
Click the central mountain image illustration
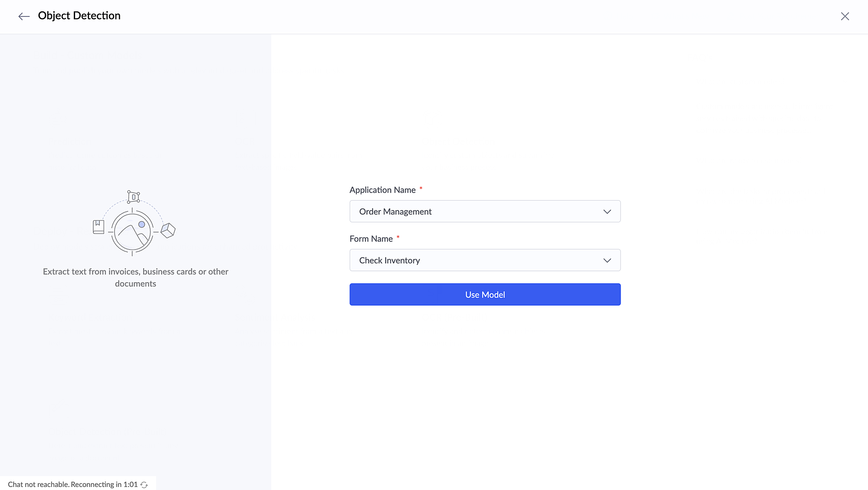point(132,232)
